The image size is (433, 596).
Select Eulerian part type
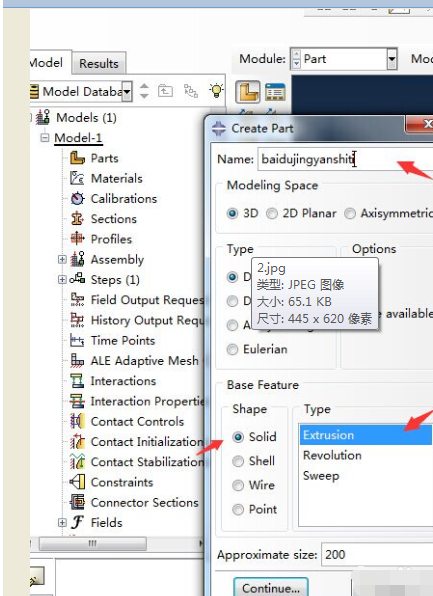257,349
